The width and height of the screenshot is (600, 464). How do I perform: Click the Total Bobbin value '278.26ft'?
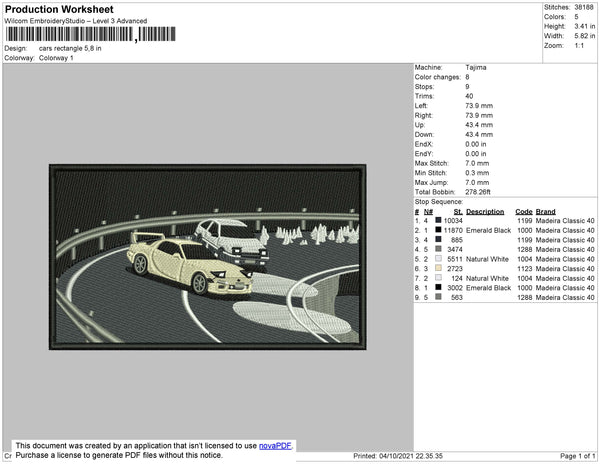(478, 192)
